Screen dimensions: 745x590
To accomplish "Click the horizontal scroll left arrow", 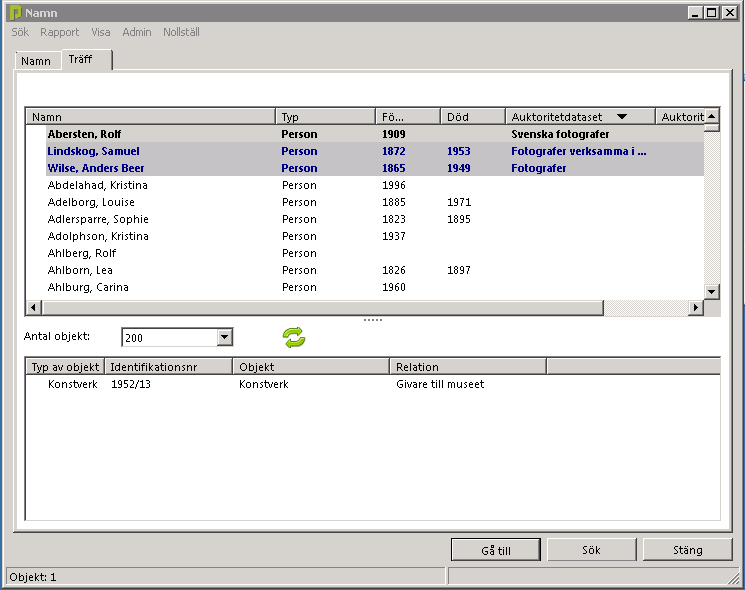I will (33, 307).
